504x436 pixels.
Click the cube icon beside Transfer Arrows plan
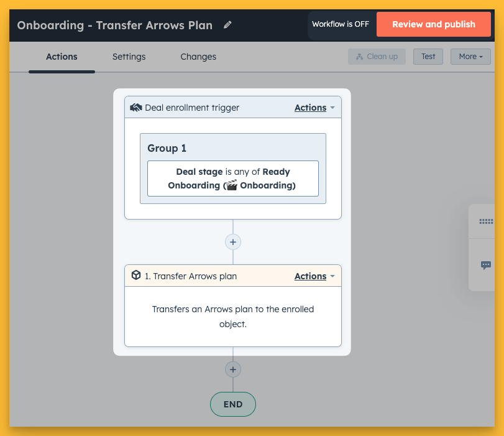[136, 276]
